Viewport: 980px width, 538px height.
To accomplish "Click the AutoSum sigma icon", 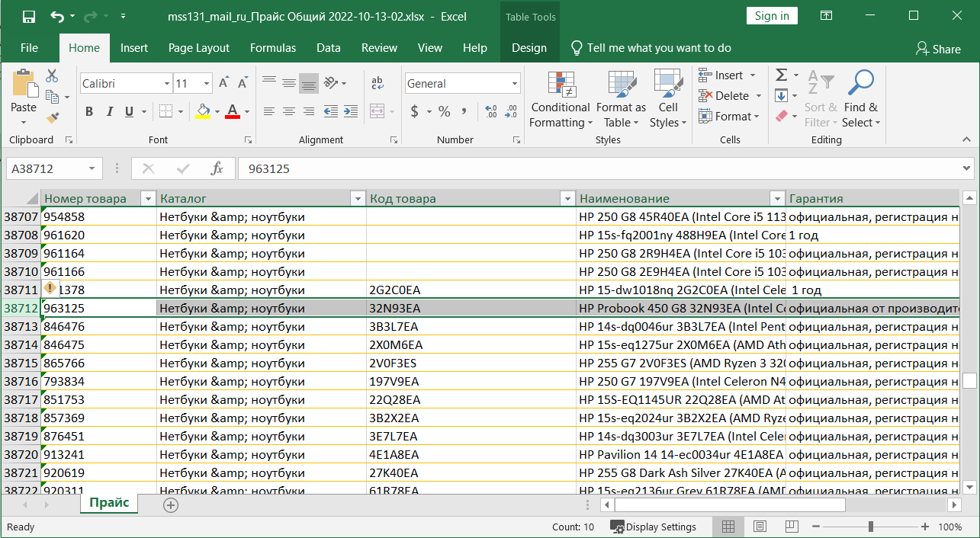I will coord(781,75).
